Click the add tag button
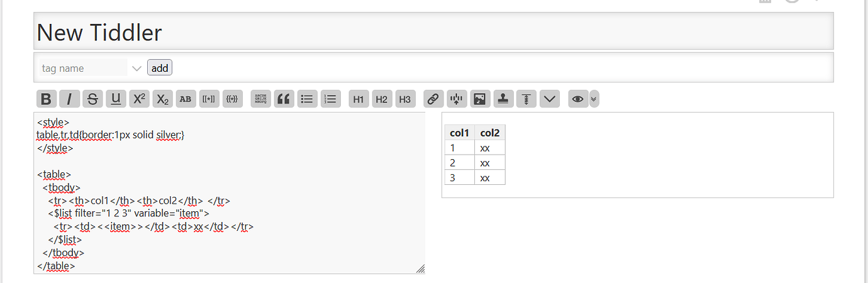868x283 pixels. 160,67
